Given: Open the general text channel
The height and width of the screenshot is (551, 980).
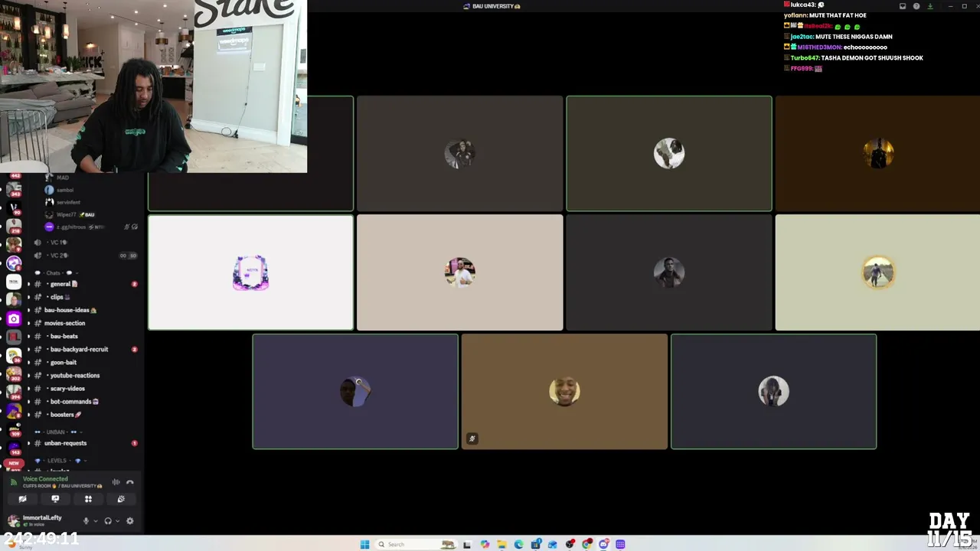Looking at the screenshot, I should pyautogui.click(x=84, y=284).
